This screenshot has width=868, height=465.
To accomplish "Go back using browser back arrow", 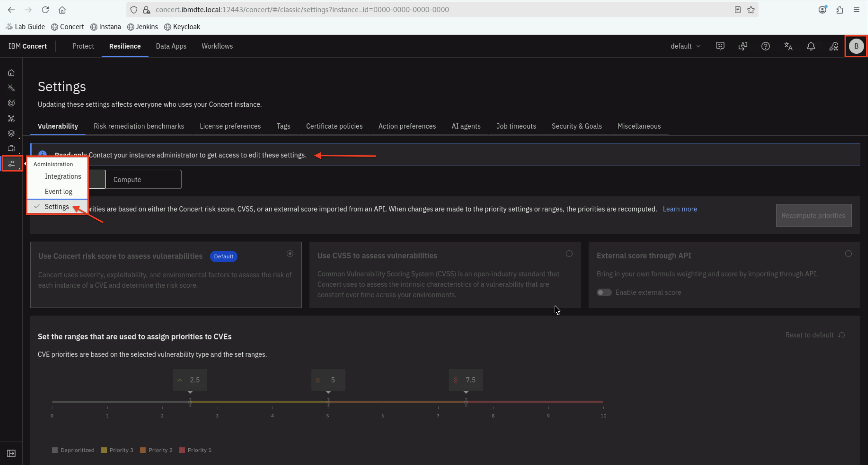I will (11, 10).
